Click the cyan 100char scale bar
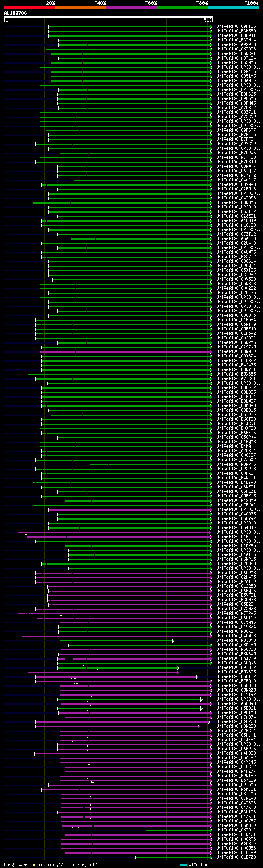Screen dimensions: 263x868 (184, 865)
